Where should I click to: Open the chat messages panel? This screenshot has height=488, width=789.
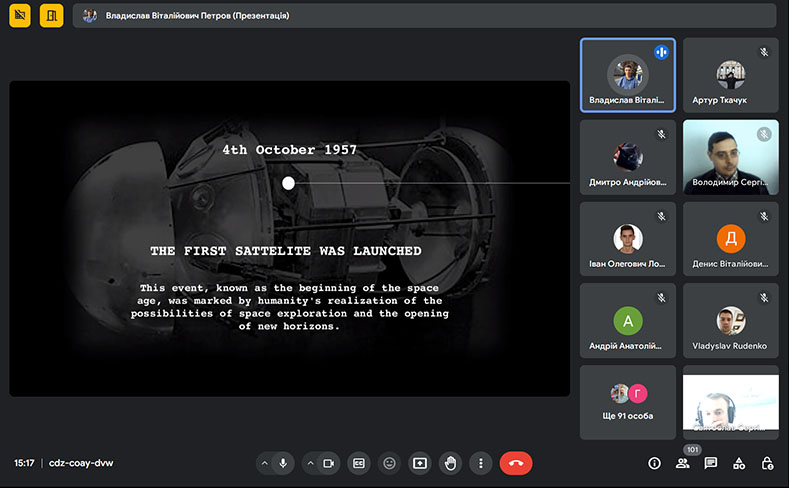(711, 463)
